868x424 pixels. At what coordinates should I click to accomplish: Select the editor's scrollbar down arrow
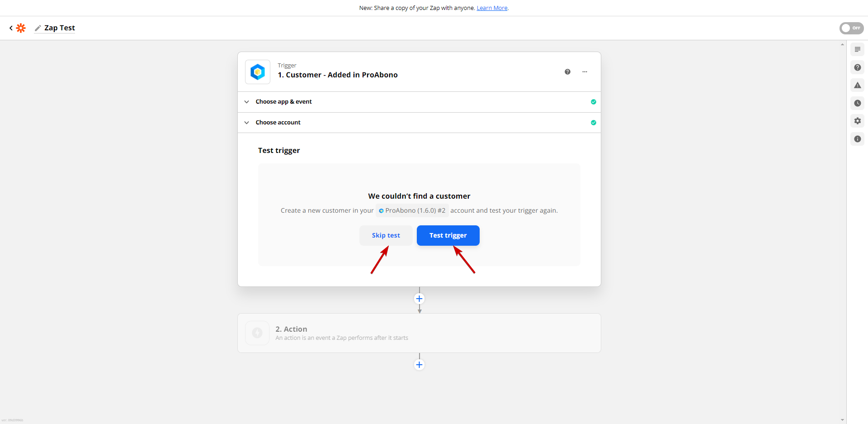[x=842, y=420]
